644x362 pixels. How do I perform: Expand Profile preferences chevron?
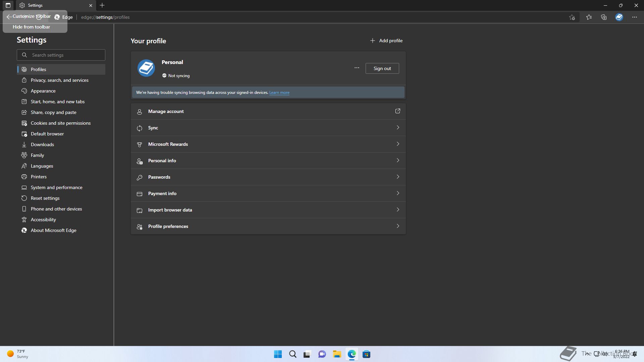point(398,226)
